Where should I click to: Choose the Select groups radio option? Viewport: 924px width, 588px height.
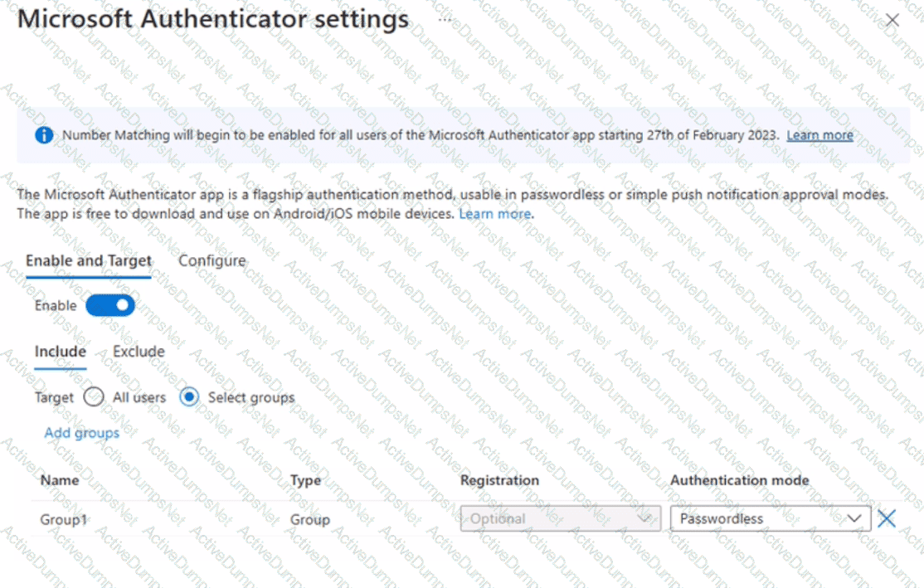(189, 397)
